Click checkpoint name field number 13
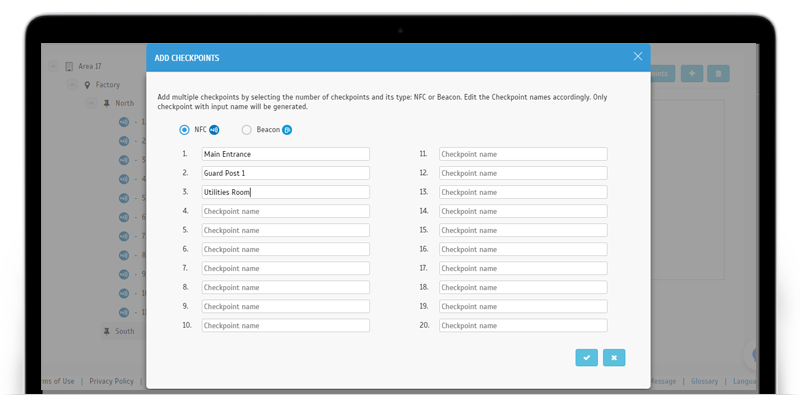This screenshot has width=800, height=395. (x=523, y=192)
